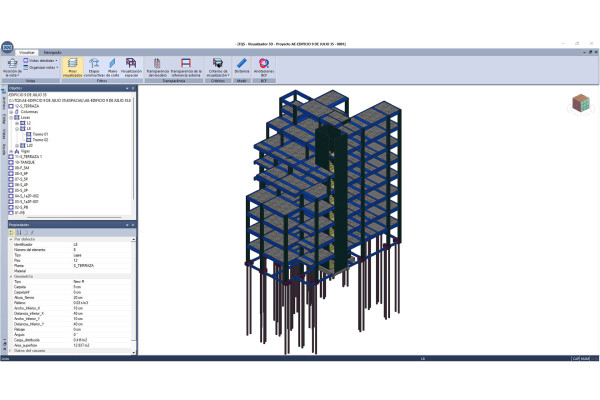Click the alphabetical sort properties icon
Image resolution: width=600 pixels, height=400 pixels.
[x=18, y=233]
